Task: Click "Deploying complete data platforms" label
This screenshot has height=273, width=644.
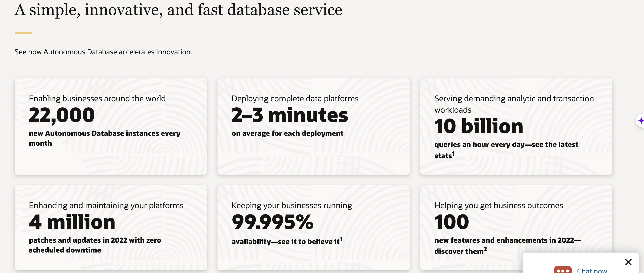Action: click(295, 99)
